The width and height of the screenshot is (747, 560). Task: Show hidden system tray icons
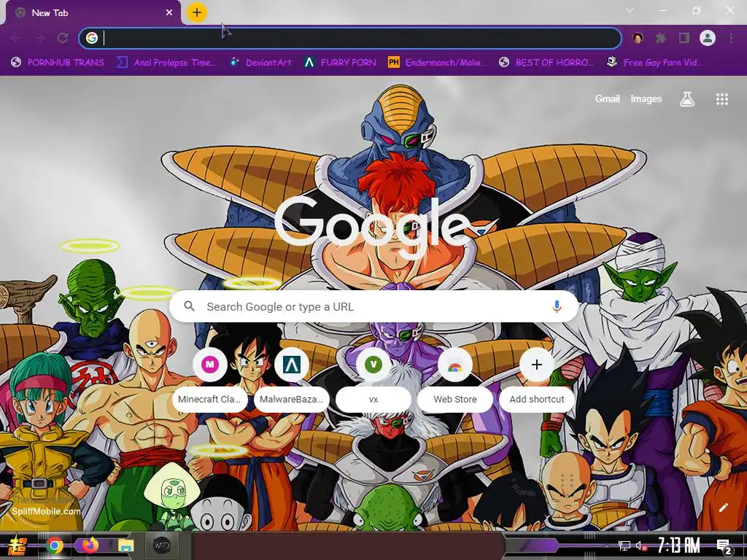[x=606, y=546]
